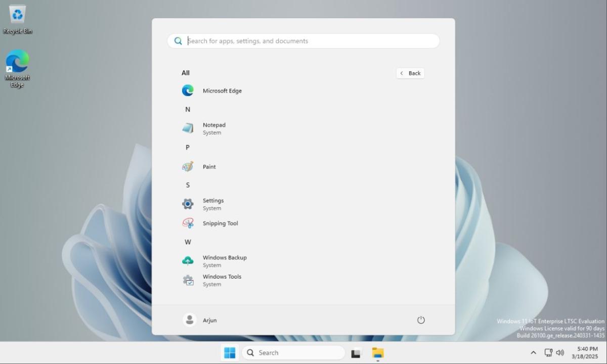The width and height of the screenshot is (607, 364).
Task: Launch Microsoft Edge from the app list
Action: [x=222, y=90]
